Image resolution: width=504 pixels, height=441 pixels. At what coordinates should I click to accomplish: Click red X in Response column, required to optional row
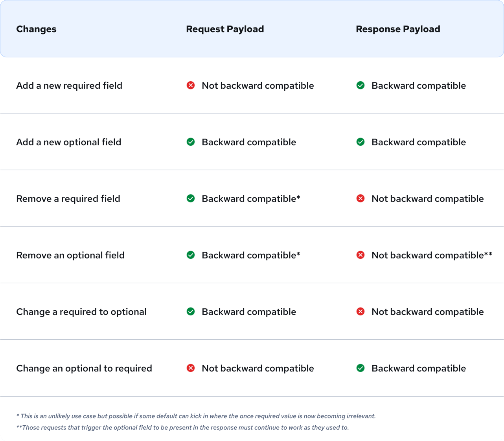(x=361, y=311)
